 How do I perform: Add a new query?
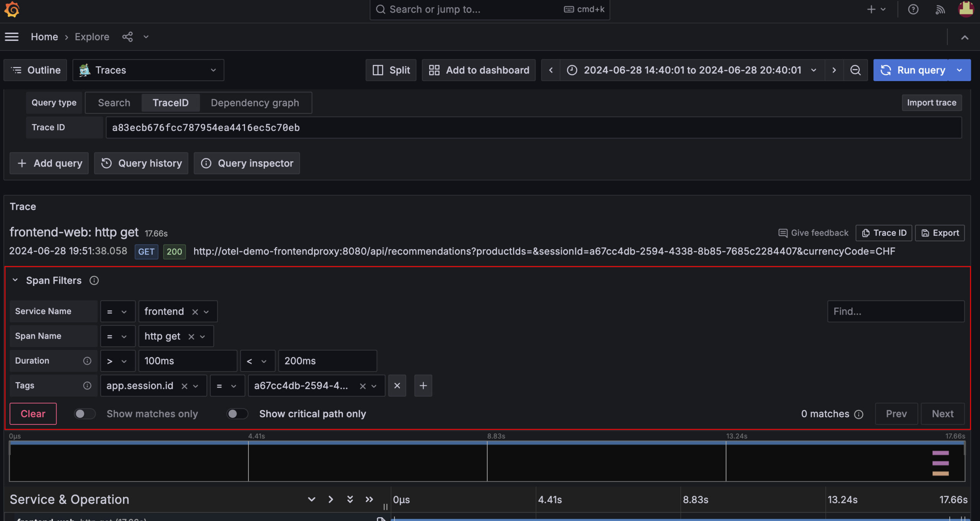click(49, 163)
